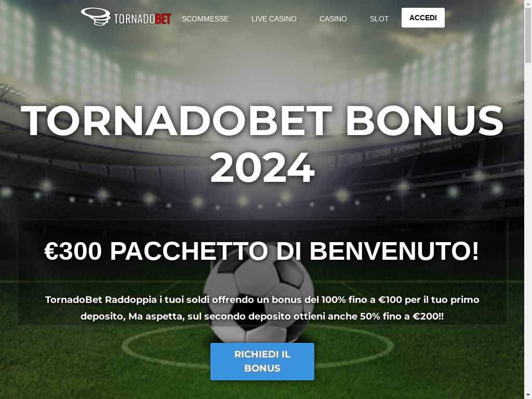This screenshot has height=399, width=532.
Task: Click the scrollbar up arrow
Action: 528,3
